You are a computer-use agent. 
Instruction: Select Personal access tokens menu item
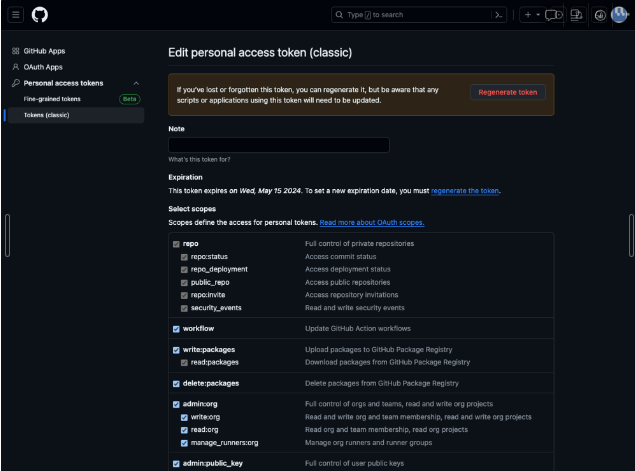pos(63,83)
